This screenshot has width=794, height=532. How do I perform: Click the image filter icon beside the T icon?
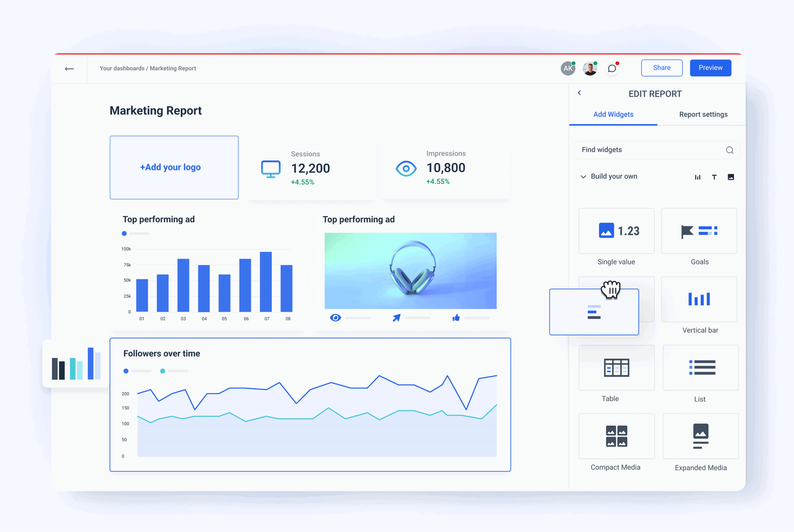coord(731,177)
